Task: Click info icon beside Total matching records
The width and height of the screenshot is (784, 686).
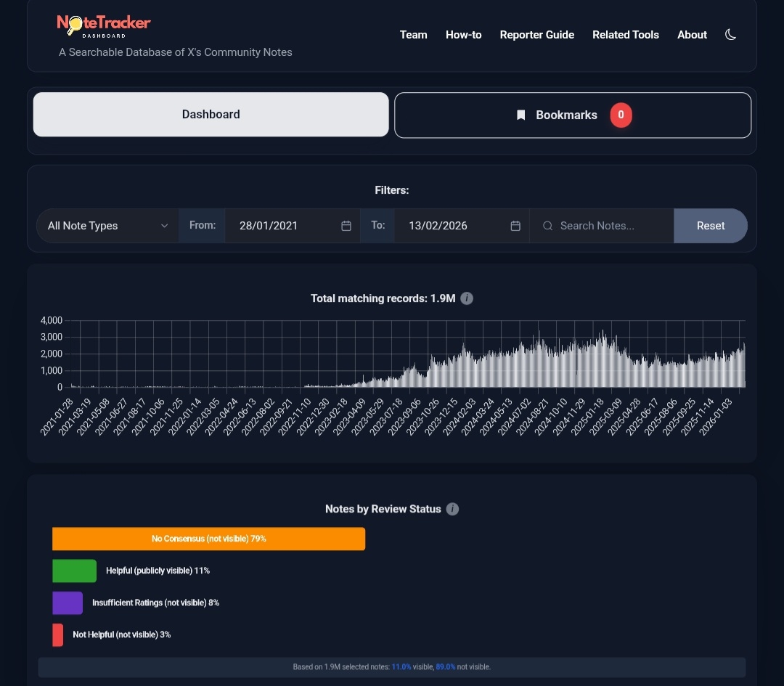Action: click(x=467, y=298)
